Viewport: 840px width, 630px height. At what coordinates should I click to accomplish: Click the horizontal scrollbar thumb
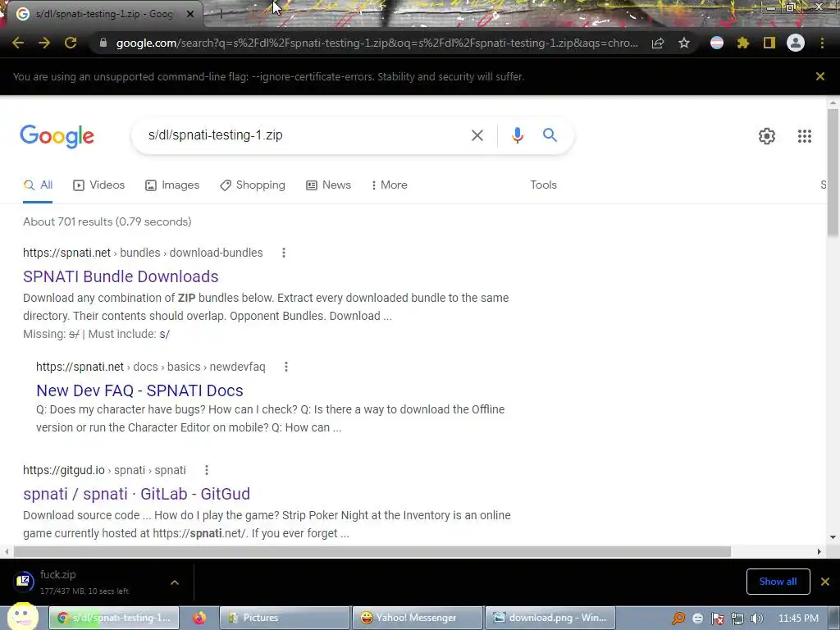tap(372, 552)
